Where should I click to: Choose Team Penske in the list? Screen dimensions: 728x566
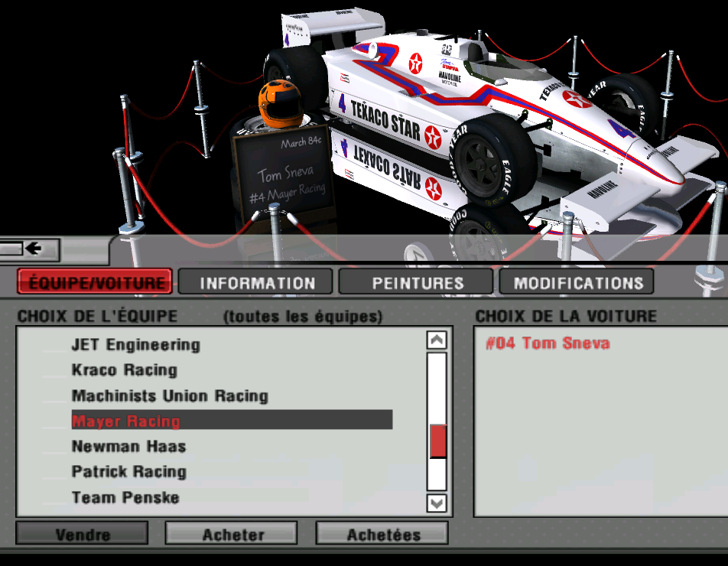[x=125, y=497]
